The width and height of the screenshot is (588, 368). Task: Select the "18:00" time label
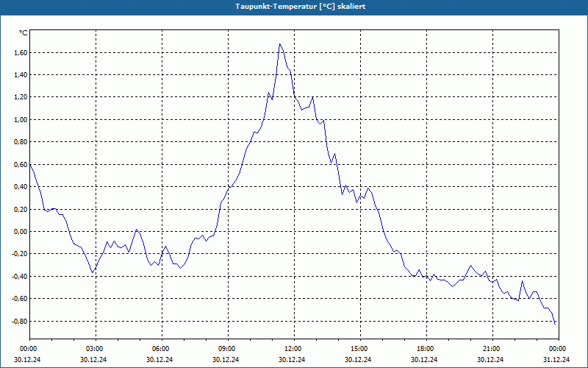424,349
